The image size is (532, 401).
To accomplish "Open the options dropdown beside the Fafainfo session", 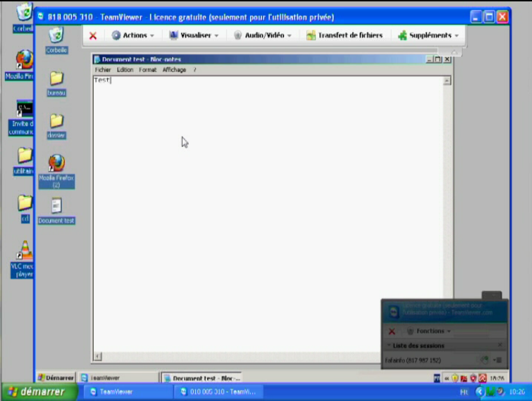I will pyautogui.click(x=498, y=360).
